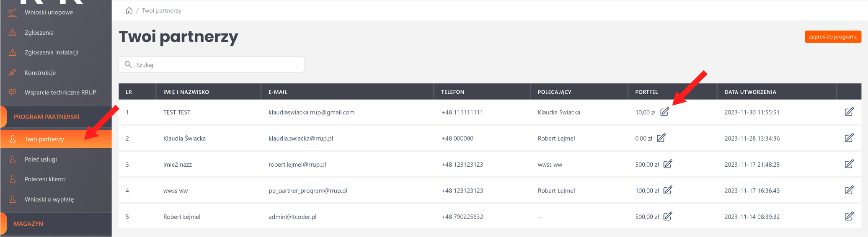Open the edit icon for the imie2 nazz row

pos(849,164)
